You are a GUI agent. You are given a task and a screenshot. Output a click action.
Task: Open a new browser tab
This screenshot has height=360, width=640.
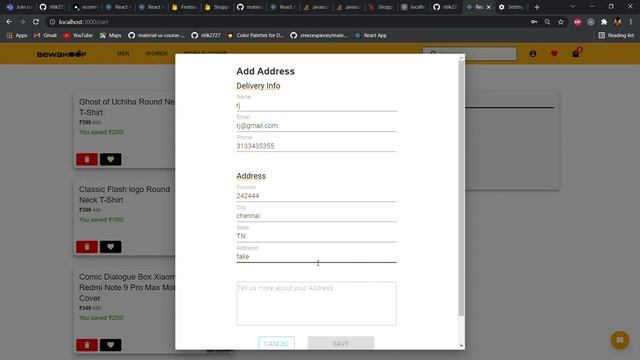[537, 7]
